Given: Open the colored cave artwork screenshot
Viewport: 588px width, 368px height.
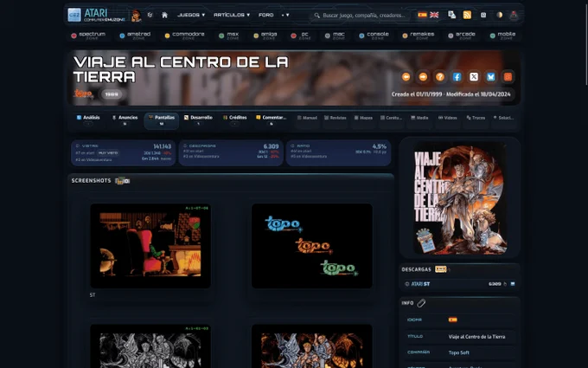Looking at the screenshot, I should 312,346.
